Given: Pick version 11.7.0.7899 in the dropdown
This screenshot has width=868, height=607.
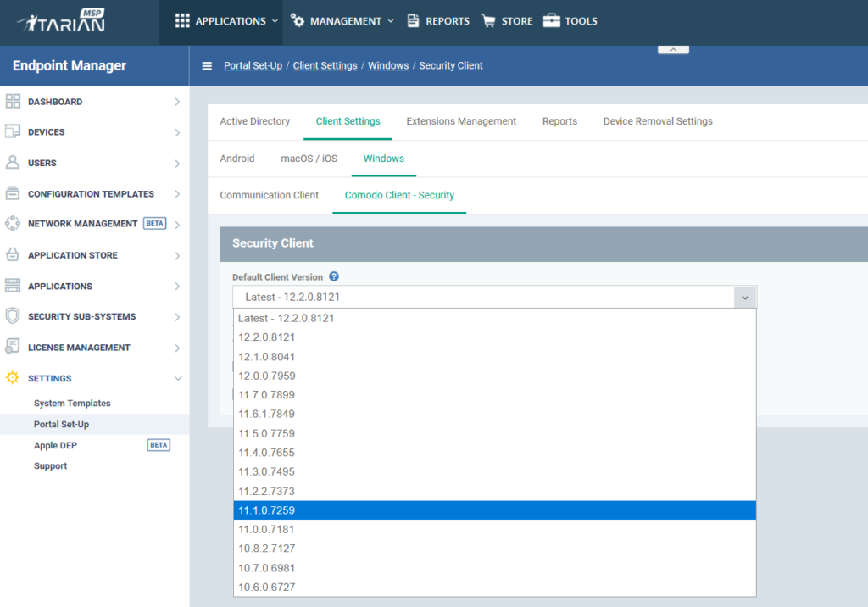Looking at the screenshot, I should coord(495,395).
